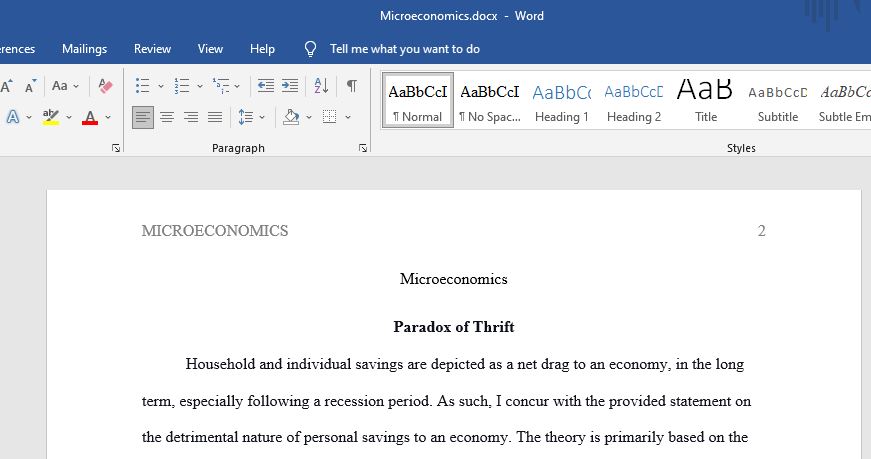Center align the text
Viewport: 871px width, 459px height.
167,117
